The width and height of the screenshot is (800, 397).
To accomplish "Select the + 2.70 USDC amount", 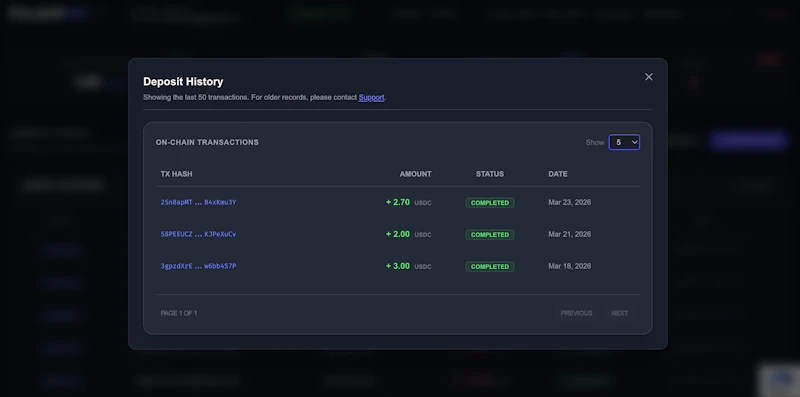I will tap(408, 203).
